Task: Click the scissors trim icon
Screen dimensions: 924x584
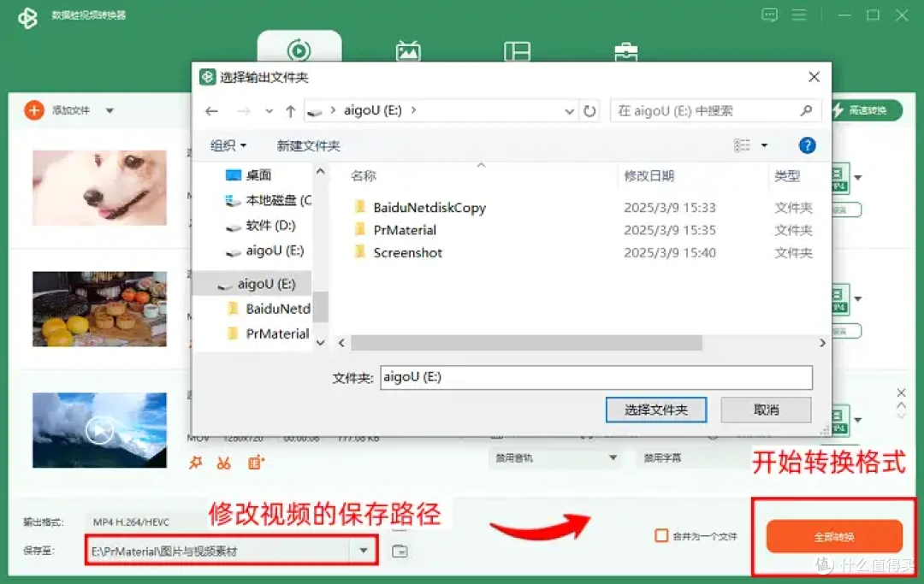Action: (x=223, y=463)
